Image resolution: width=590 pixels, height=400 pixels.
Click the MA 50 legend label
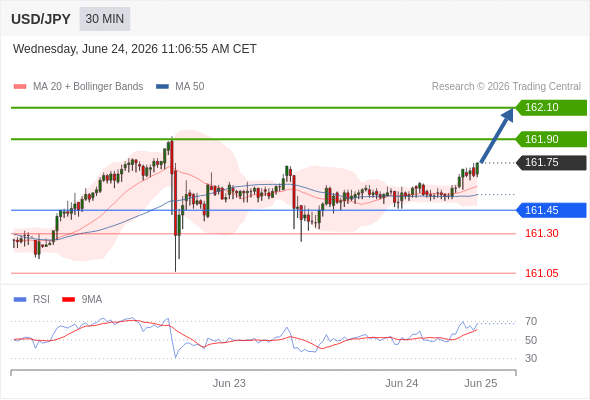pyautogui.click(x=190, y=87)
